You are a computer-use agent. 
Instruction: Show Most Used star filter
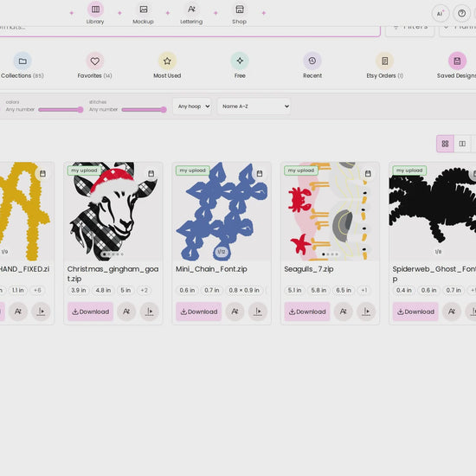point(167,66)
